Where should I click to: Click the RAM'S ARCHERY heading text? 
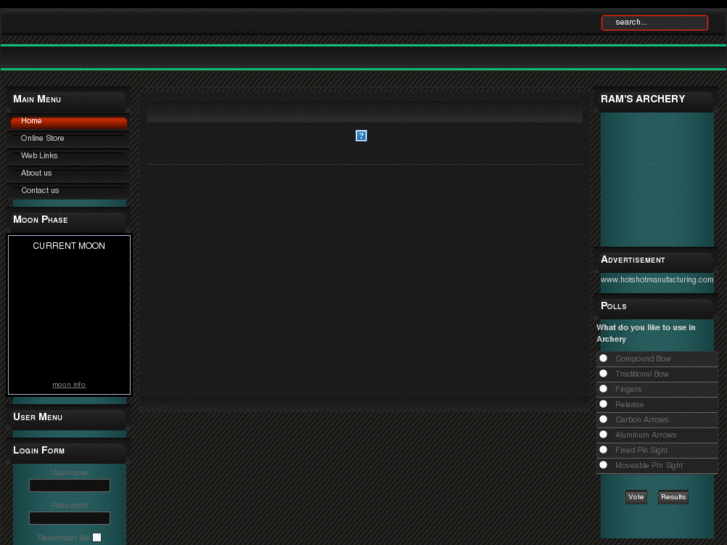(x=643, y=99)
